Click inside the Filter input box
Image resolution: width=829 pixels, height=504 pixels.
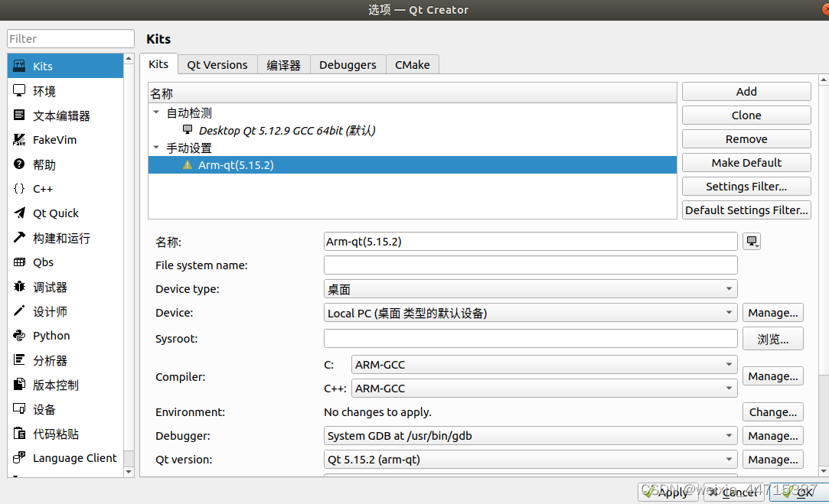(70, 38)
